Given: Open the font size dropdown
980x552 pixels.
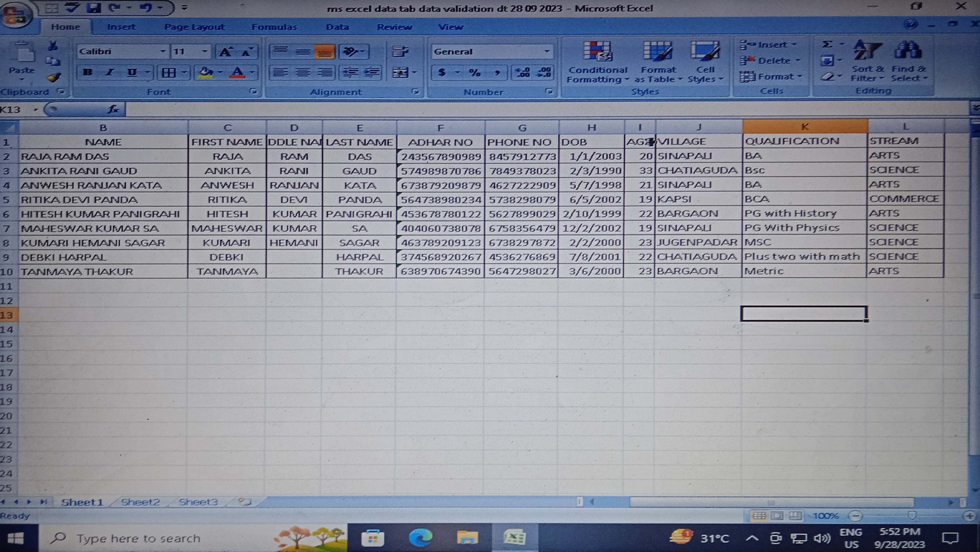Looking at the screenshot, I should (x=204, y=51).
